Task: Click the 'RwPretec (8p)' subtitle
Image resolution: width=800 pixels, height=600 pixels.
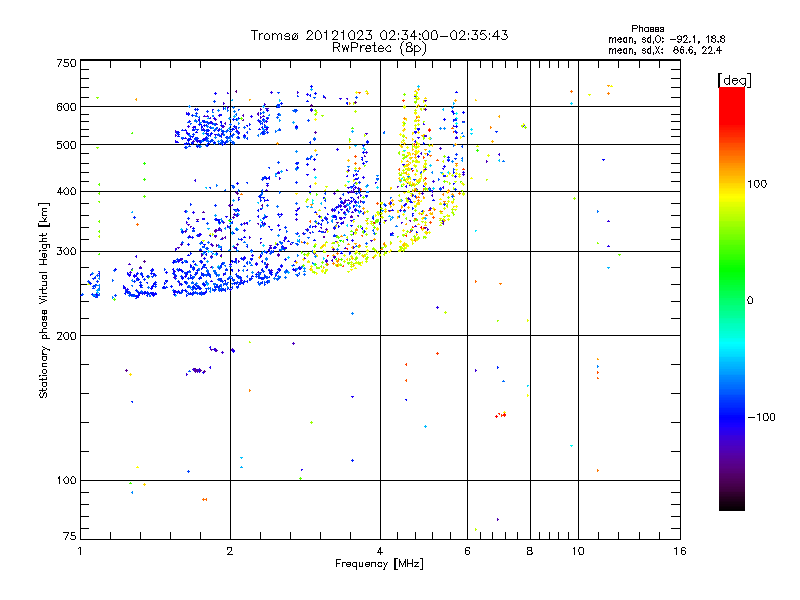Action: 379,48
